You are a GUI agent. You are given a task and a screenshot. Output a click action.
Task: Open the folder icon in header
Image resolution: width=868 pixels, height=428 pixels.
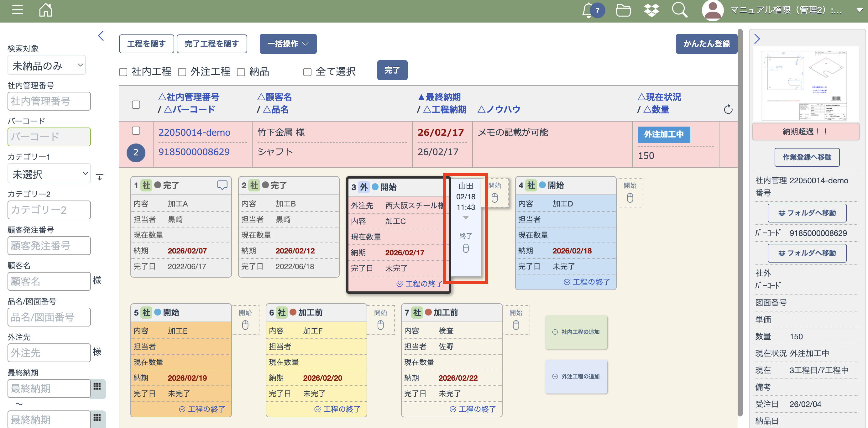pos(623,10)
